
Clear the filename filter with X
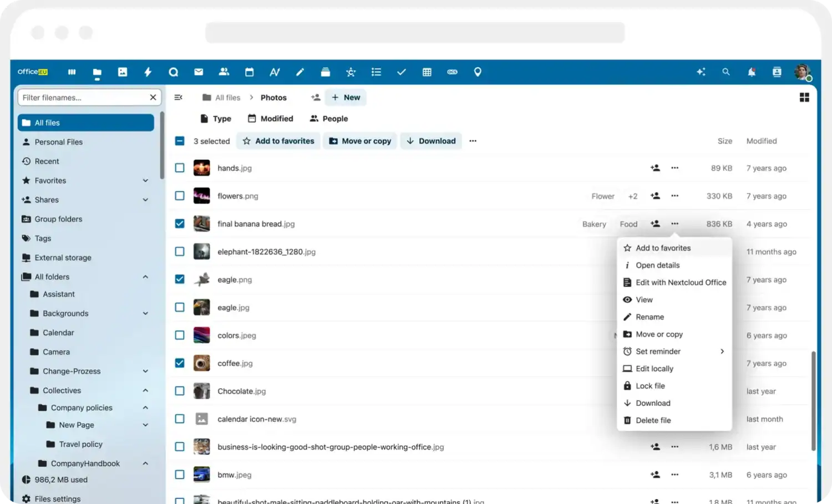pyautogui.click(x=153, y=98)
